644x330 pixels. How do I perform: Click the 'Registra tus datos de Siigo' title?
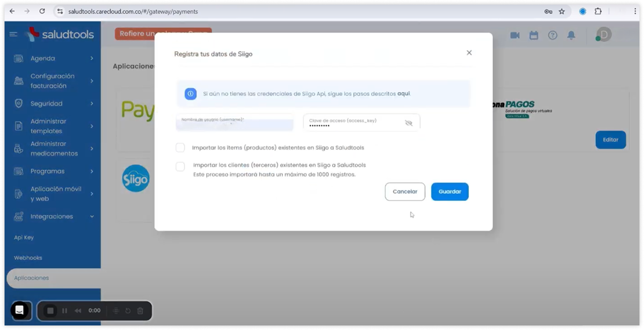[213, 54]
